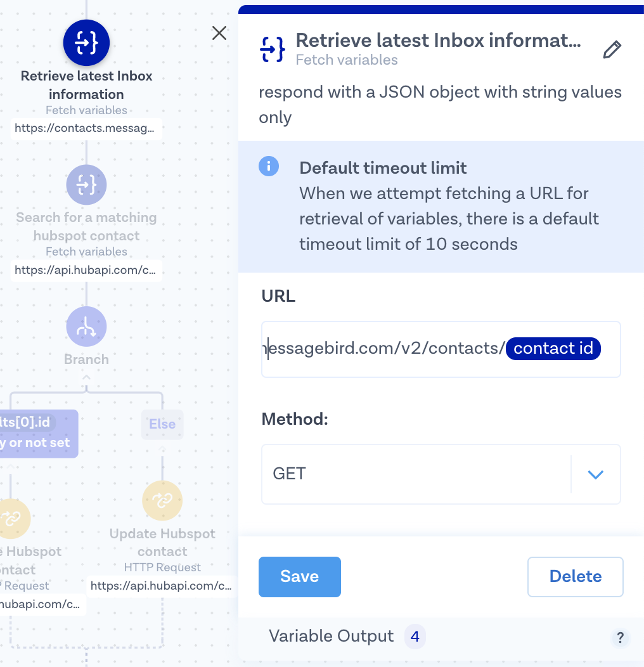Screen dimensions: 644x667
Task: Select the Search for matching hubspot contact node icon
Action: [86, 185]
